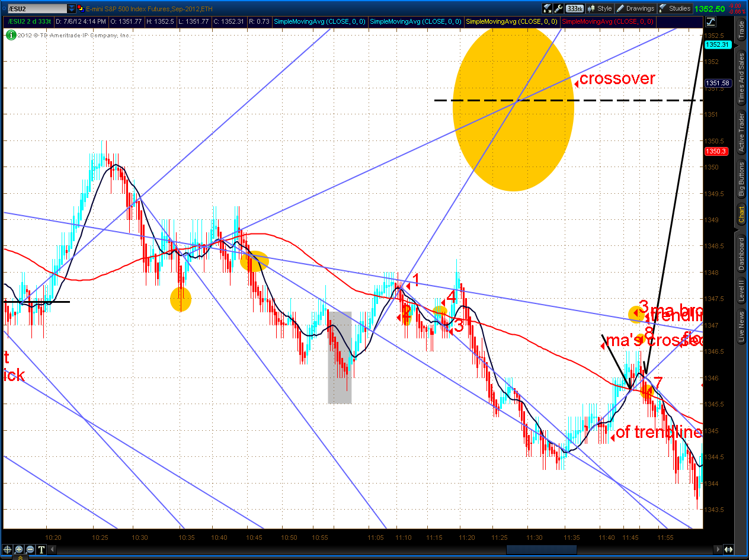Click the "D: 7/6/12 4:14 PM" date readout

pyautogui.click(x=81, y=22)
